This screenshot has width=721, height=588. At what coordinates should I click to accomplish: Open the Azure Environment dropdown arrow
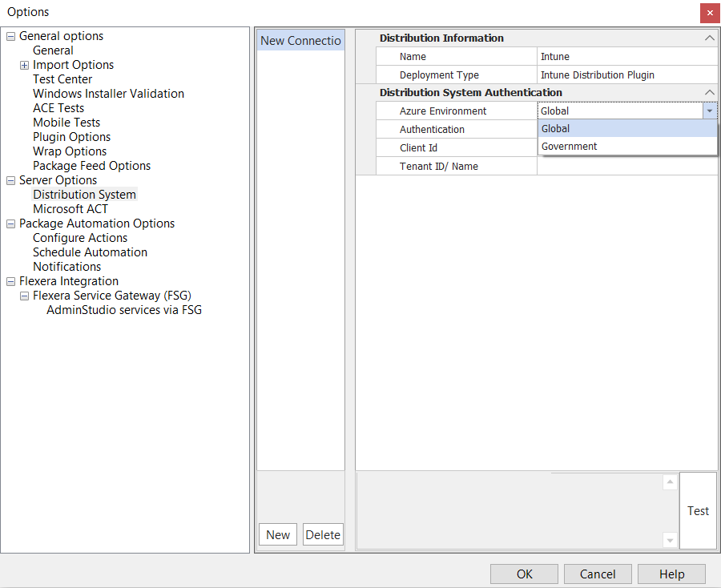pos(711,111)
